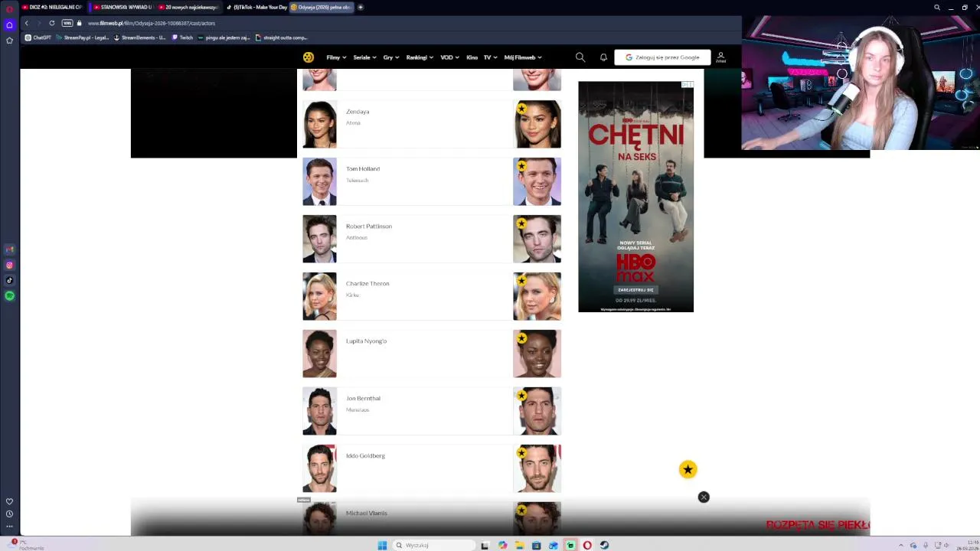Open File Explorer from the taskbar
980x551 pixels.
coord(519,545)
